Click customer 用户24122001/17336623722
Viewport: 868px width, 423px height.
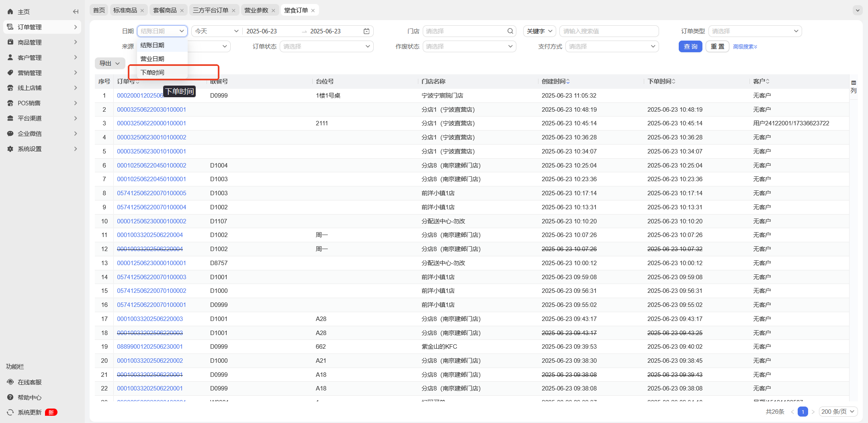(791, 123)
